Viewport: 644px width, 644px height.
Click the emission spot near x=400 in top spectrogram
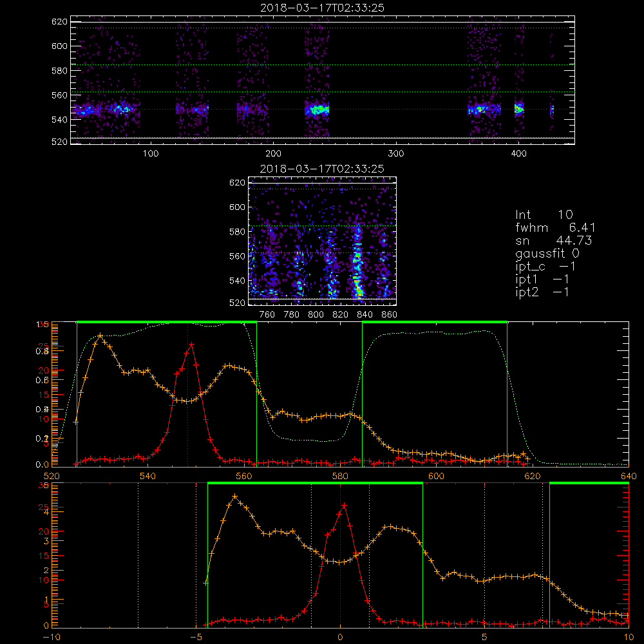(x=519, y=109)
